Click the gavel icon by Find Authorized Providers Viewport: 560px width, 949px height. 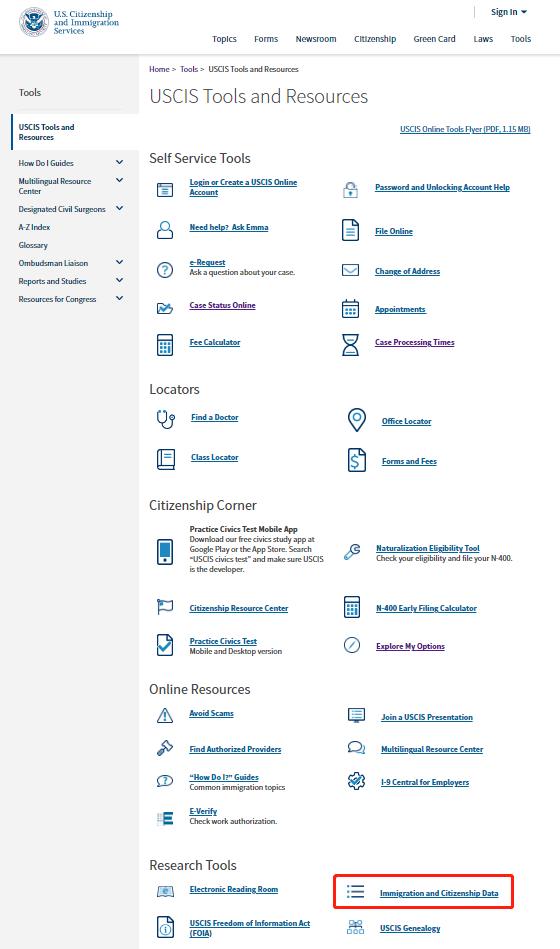pyautogui.click(x=165, y=749)
